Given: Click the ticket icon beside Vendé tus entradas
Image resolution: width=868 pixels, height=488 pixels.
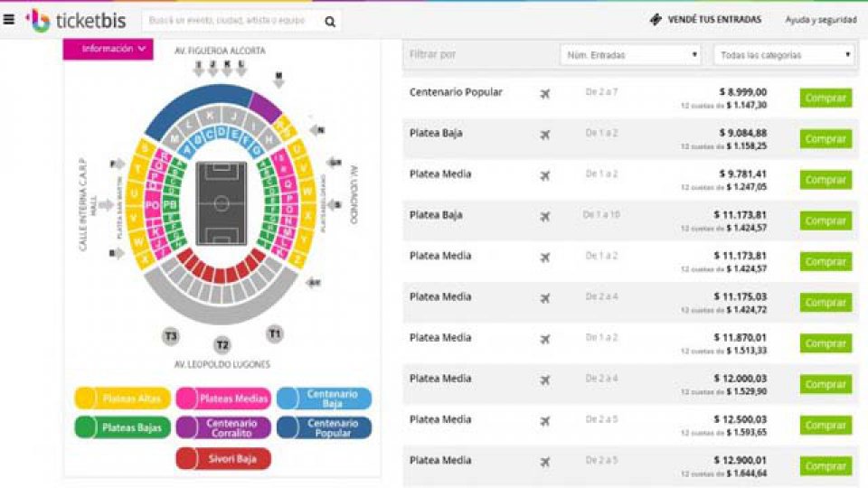Looking at the screenshot, I should click(656, 19).
